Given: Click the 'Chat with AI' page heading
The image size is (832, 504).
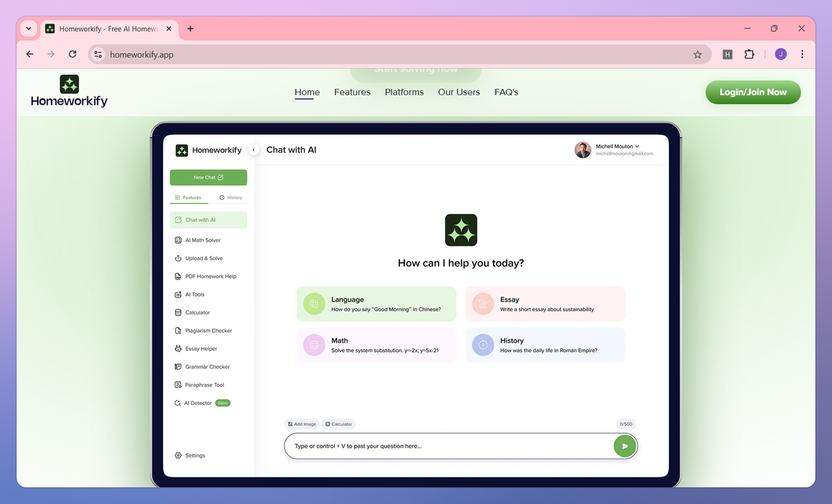Looking at the screenshot, I should click(x=291, y=150).
